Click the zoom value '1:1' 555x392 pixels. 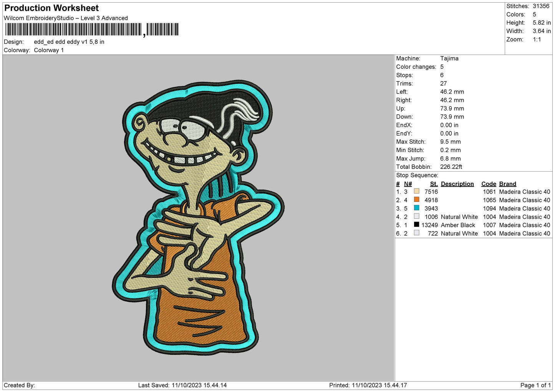(537, 40)
